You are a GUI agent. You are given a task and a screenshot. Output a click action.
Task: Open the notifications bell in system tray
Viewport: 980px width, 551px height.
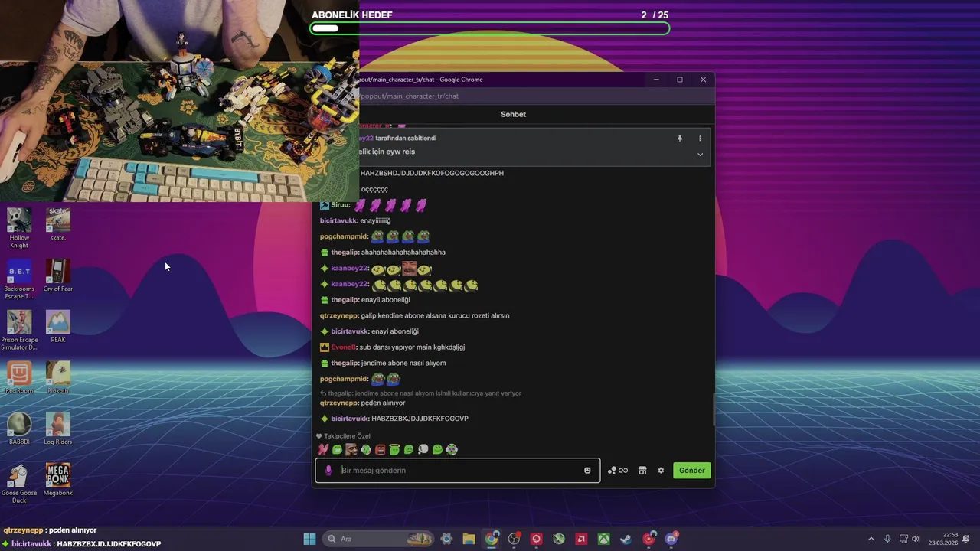tap(966, 539)
